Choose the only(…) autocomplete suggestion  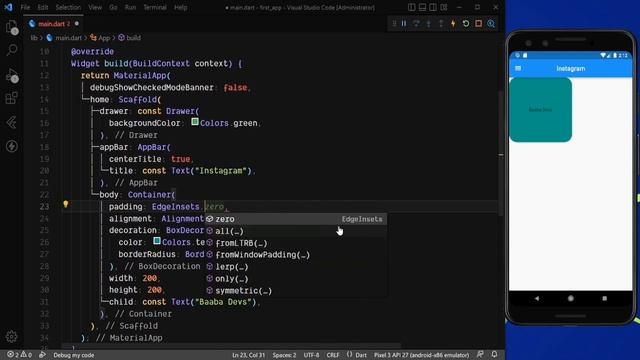296,279
